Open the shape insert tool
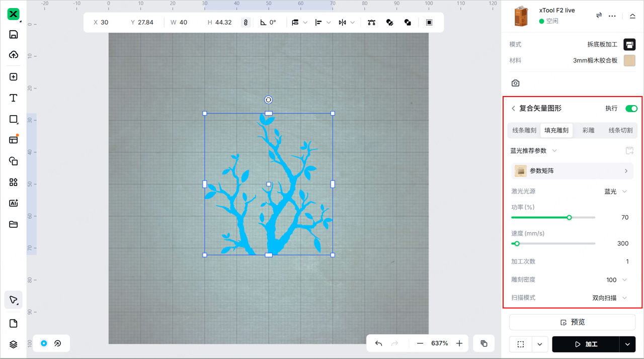Viewport: 644px width, 359px height. click(x=14, y=119)
